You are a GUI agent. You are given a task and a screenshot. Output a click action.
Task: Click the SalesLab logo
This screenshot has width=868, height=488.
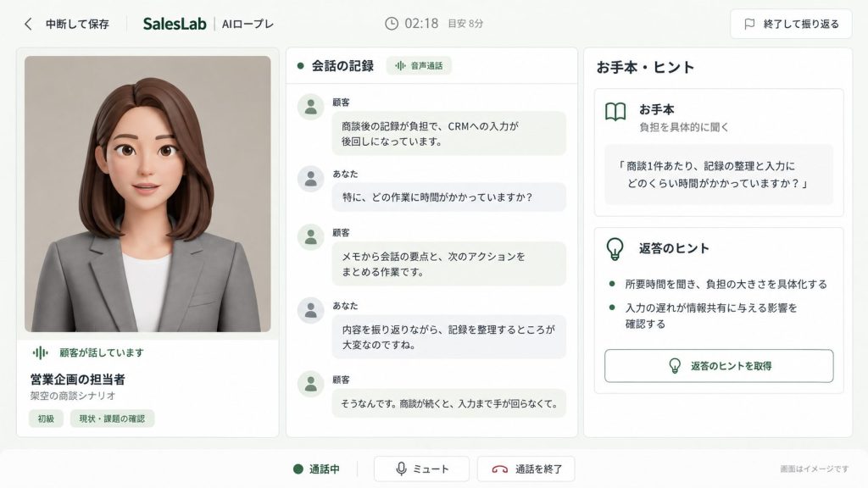(175, 24)
